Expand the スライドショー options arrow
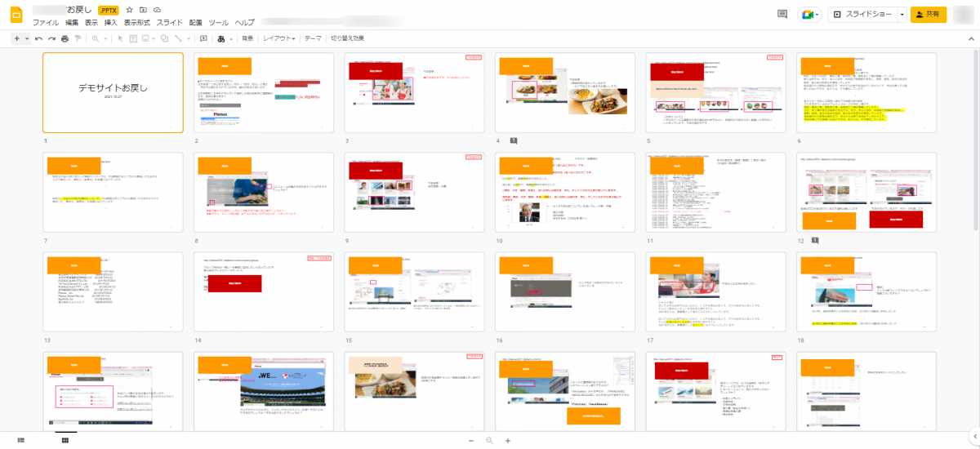This screenshot has height=449, width=980. point(902,14)
